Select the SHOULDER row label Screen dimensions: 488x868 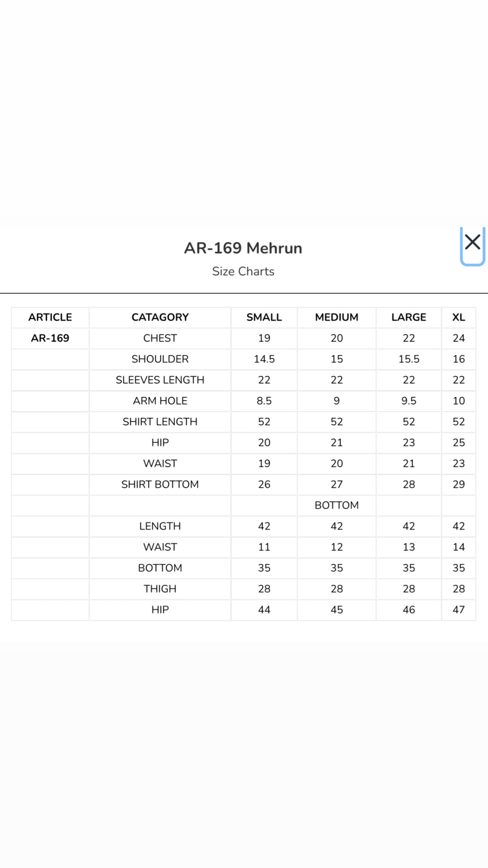(160, 359)
